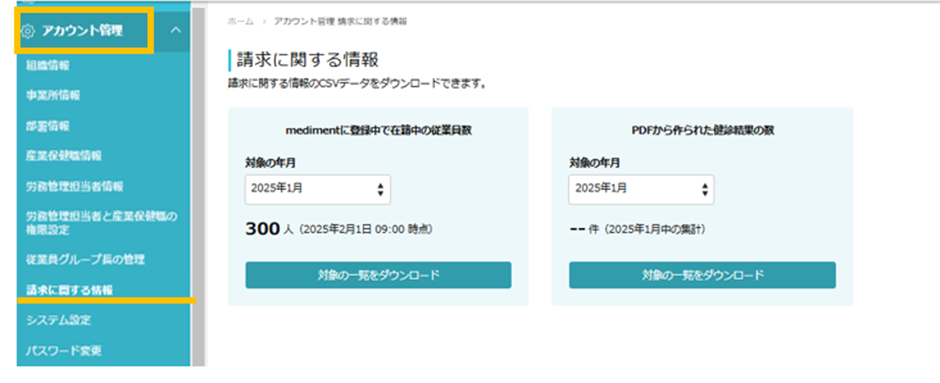Open 従業員グループ長の管理 in sidebar

click(x=85, y=260)
